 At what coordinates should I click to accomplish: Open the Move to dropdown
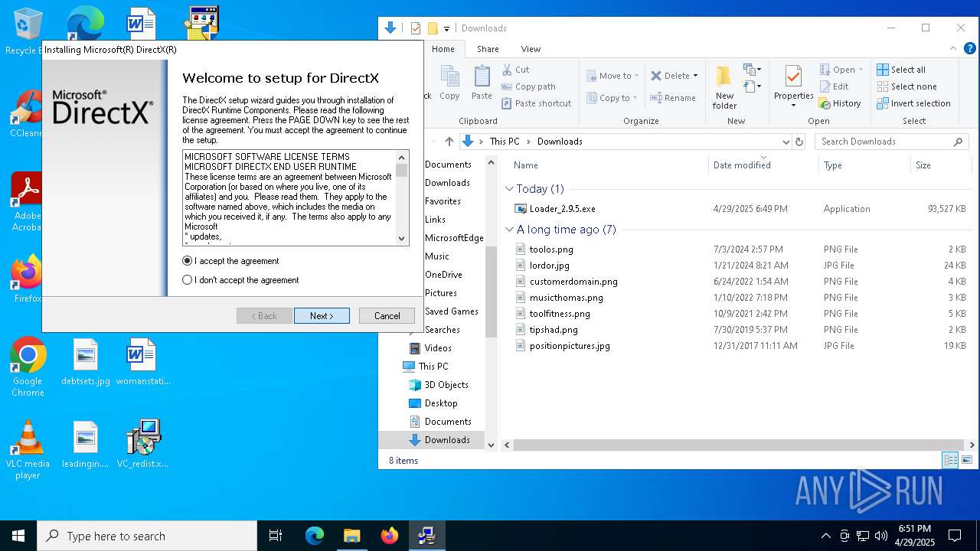[612, 76]
